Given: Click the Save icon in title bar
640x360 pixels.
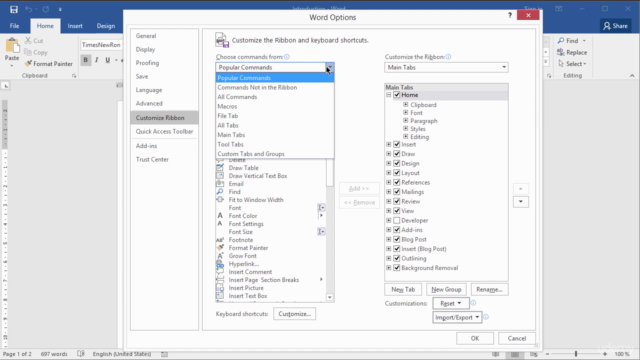Looking at the screenshot, I should tap(13, 9).
